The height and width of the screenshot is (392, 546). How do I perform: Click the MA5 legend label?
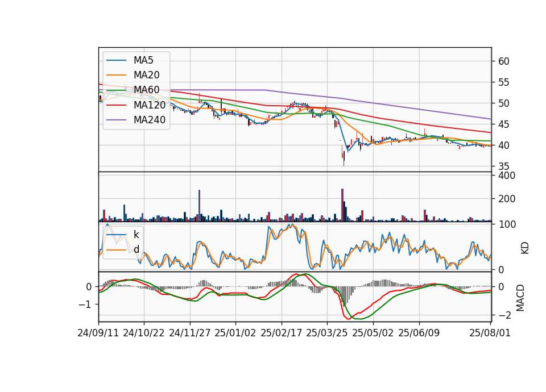coord(143,60)
